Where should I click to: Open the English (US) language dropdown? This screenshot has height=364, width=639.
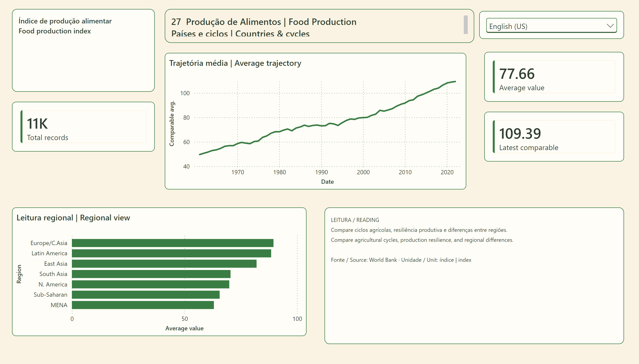pyautogui.click(x=551, y=25)
